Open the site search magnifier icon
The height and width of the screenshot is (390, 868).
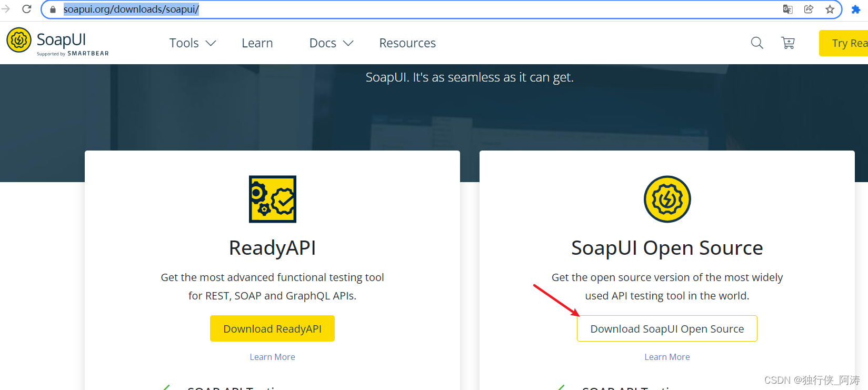click(x=757, y=43)
